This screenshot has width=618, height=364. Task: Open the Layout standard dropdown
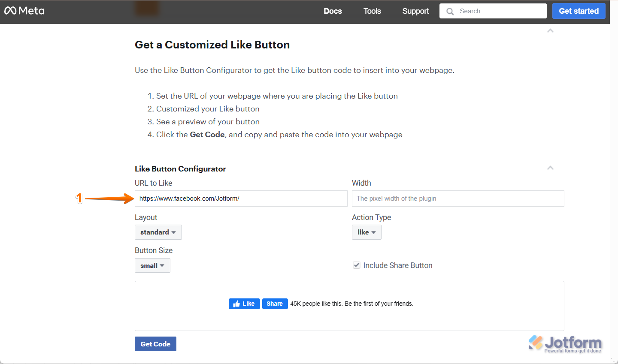point(158,232)
